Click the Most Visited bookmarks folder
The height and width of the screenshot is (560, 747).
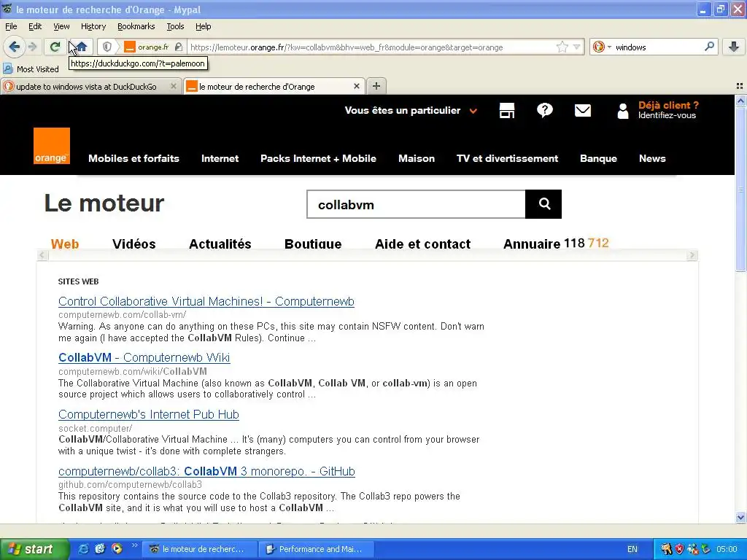[x=31, y=69]
